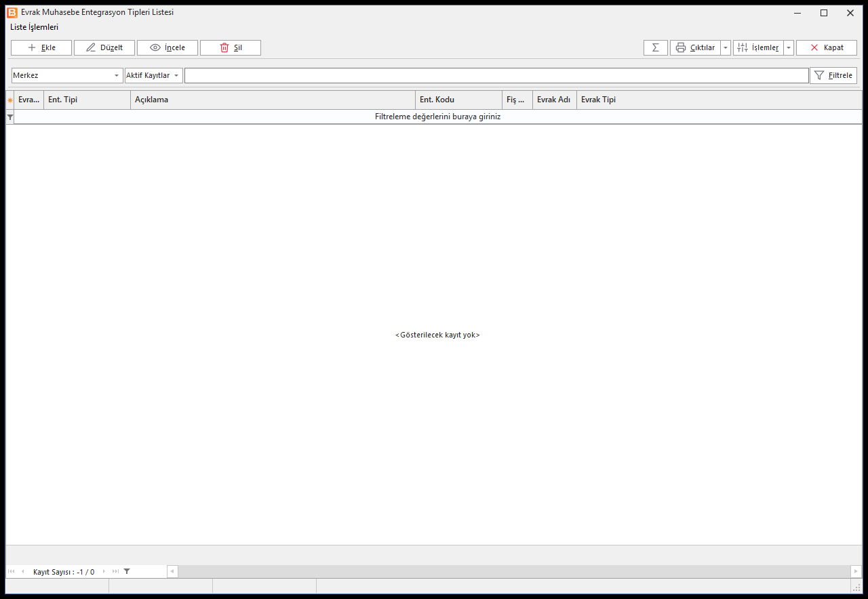The height and width of the screenshot is (599, 868).
Task: Click the horizontal scrollbar left arrow
Action: (x=172, y=572)
